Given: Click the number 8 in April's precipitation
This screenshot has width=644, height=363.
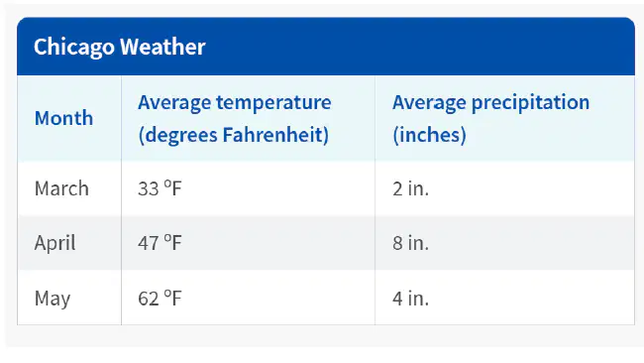Looking at the screenshot, I should (x=397, y=243).
